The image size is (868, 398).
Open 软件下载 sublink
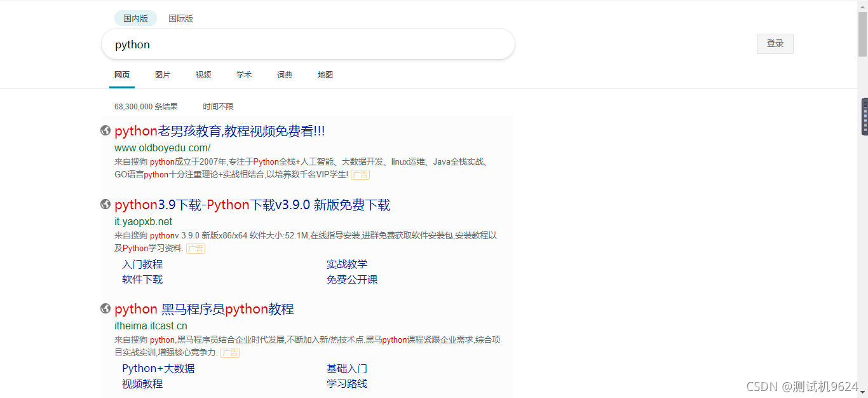tap(142, 280)
